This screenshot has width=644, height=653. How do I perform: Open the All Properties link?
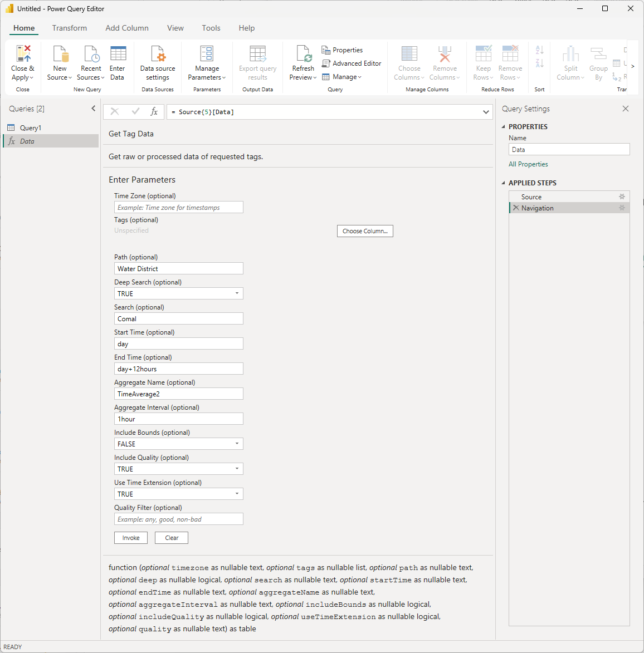pos(528,164)
